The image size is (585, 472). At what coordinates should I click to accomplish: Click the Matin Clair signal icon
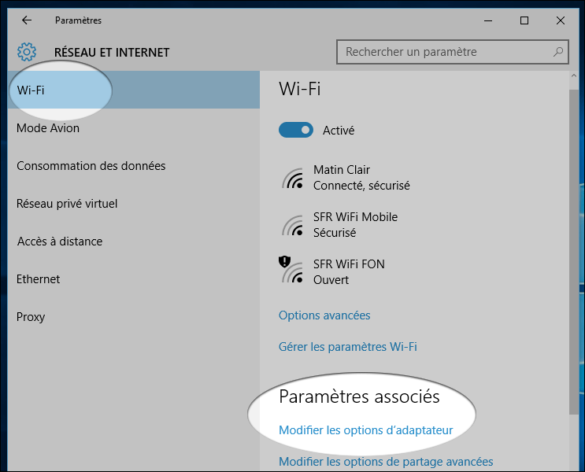tap(292, 178)
